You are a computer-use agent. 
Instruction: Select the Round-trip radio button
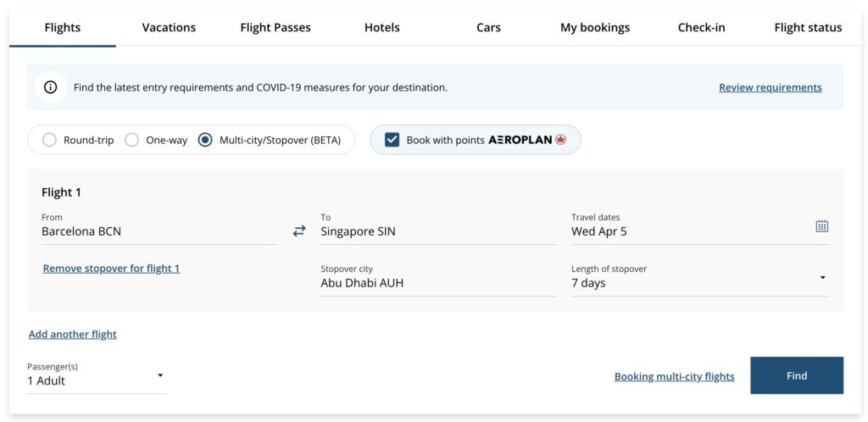click(x=50, y=140)
